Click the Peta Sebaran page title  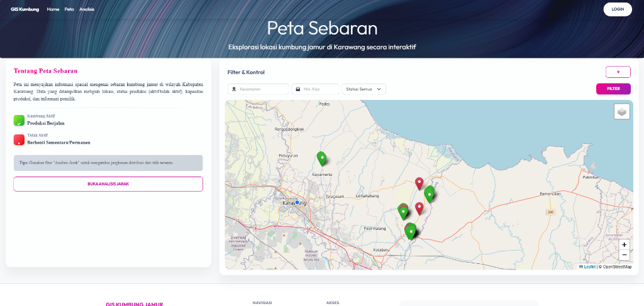322,28
